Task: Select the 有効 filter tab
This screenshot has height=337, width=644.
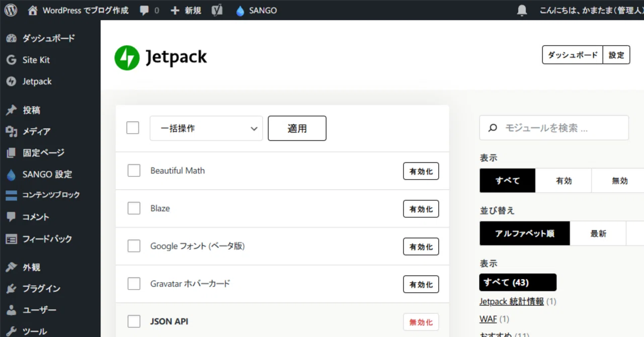Action: coord(563,181)
